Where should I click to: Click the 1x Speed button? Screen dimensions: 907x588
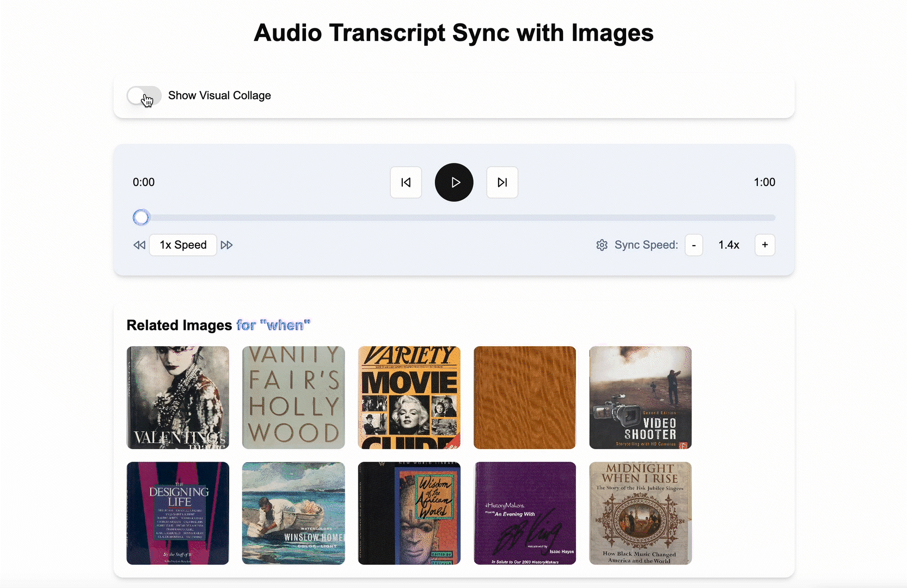[183, 245]
